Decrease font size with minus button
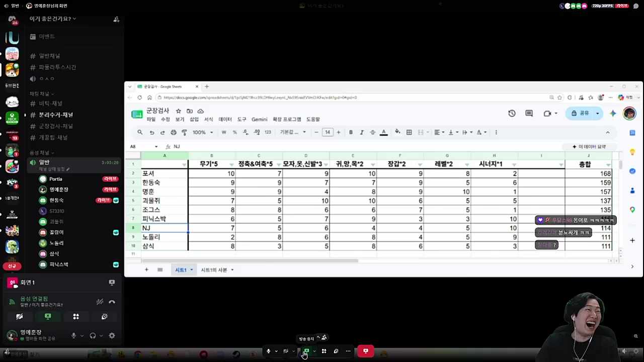This screenshot has width=644, height=362. click(x=316, y=132)
